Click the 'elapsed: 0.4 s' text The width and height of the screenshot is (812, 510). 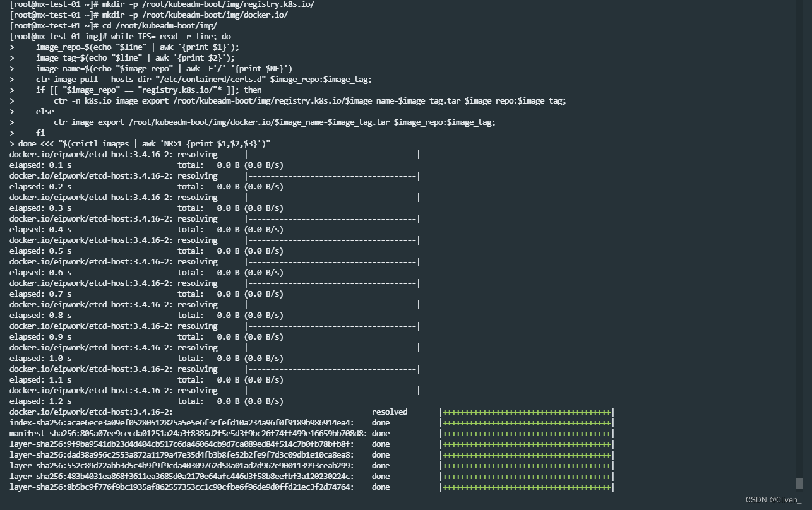40,230
